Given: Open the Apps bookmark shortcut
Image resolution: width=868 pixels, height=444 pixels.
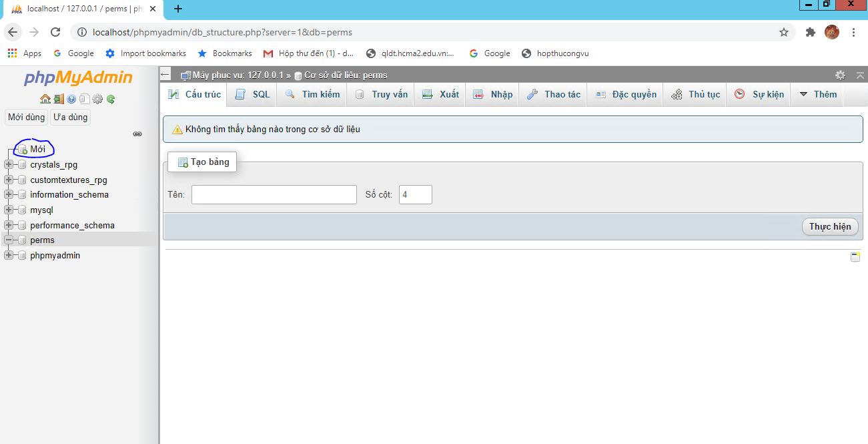Looking at the screenshot, I should pos(25,53).
